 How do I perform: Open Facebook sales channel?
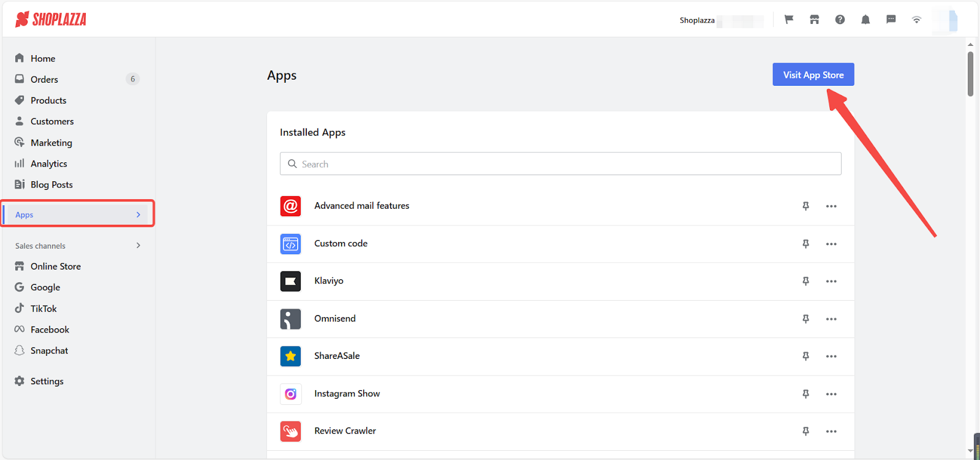pos(50,330)
